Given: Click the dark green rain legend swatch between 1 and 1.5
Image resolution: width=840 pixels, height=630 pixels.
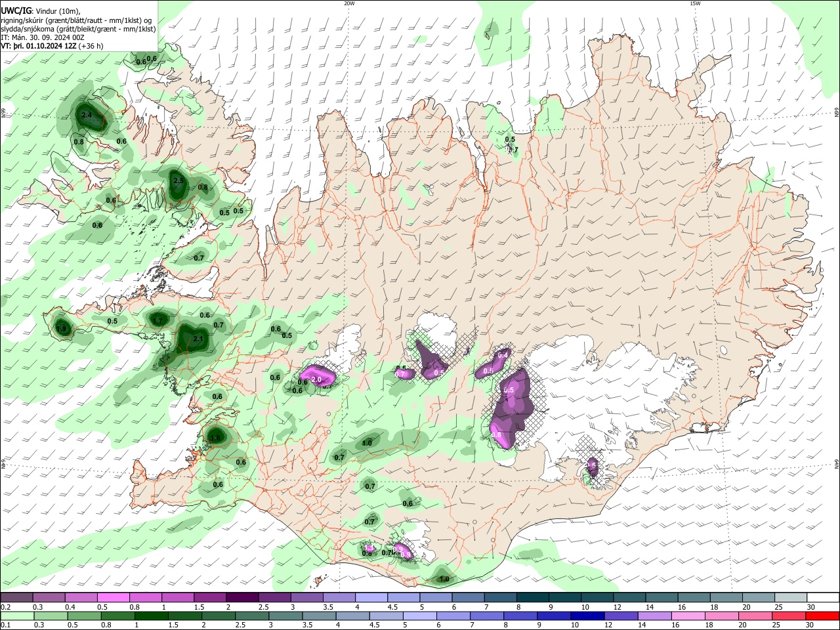Looking at the screenshot, I should [x=152, y=616].
